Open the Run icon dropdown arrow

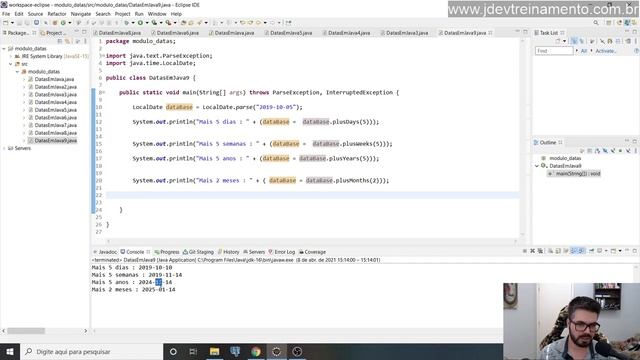click(147, 22)
